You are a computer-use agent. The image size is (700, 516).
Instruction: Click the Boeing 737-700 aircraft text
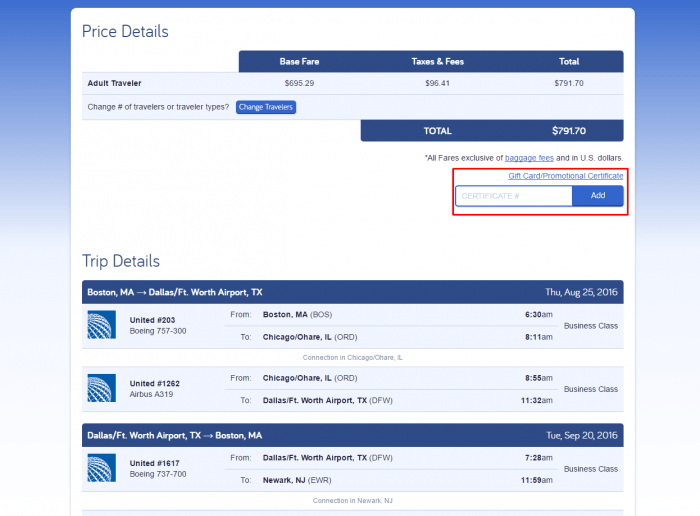[x=158, y=474]
